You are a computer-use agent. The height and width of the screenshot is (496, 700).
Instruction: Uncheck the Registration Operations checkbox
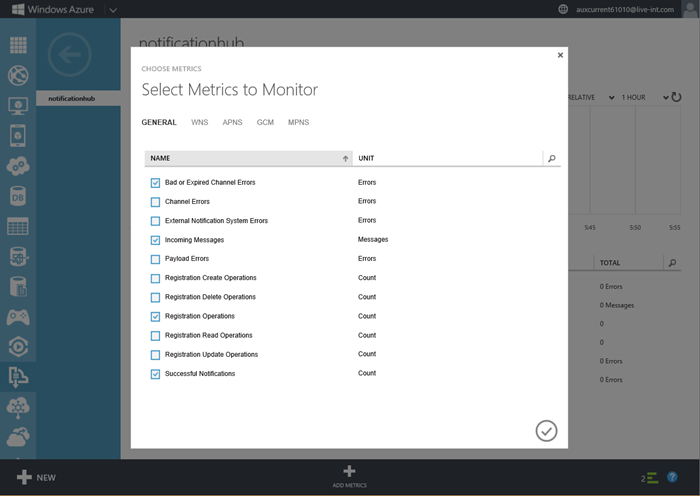pos(155,317)
